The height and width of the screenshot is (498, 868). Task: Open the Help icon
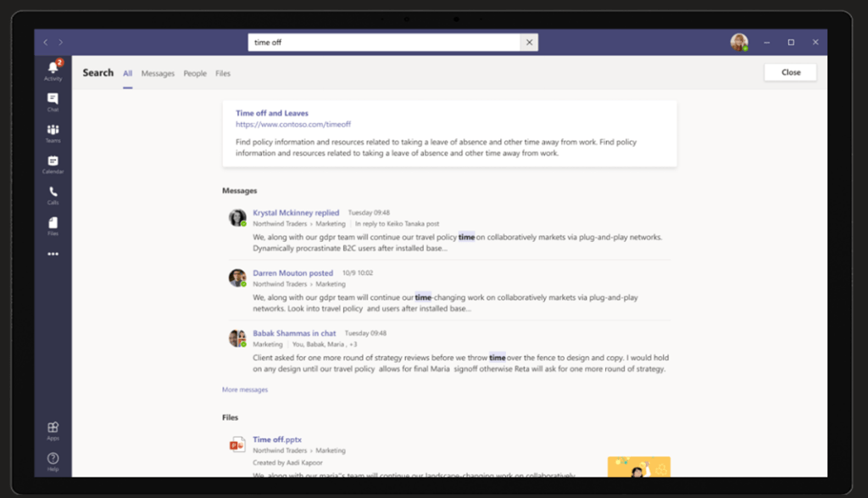[53, 461]
